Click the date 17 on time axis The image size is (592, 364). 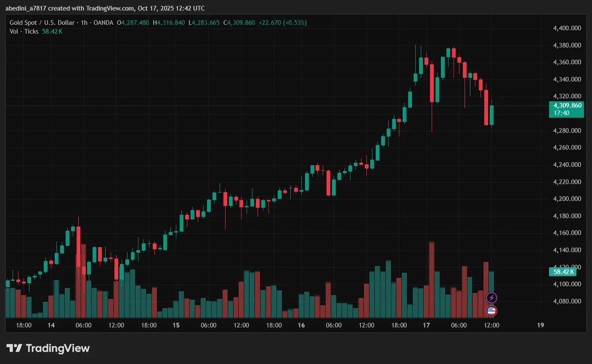point(426,325)
